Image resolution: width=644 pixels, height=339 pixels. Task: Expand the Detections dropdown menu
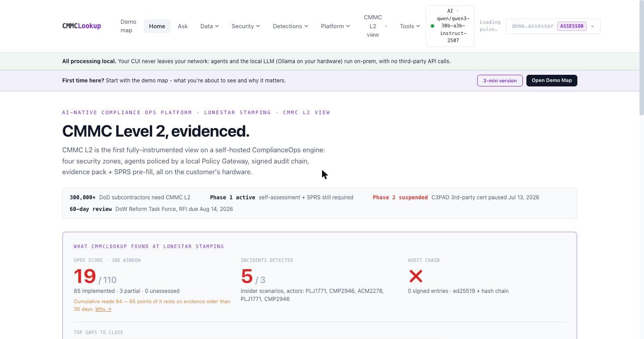(x=291, y=26)
